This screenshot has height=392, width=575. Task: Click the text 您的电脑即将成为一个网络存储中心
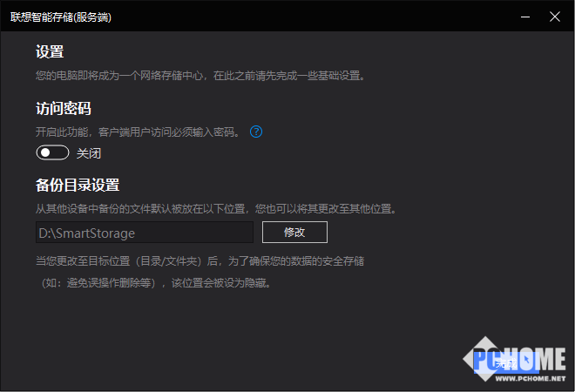(119, 76)
